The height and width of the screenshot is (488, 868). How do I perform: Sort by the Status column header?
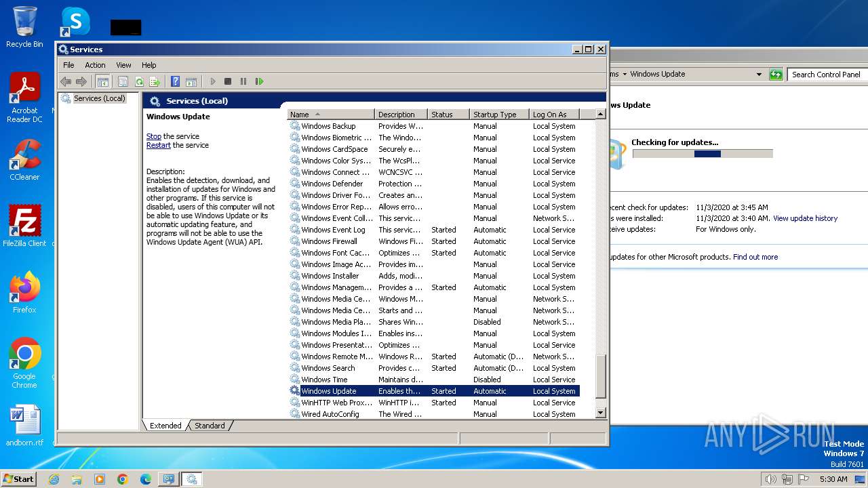(x=448, y=115)
